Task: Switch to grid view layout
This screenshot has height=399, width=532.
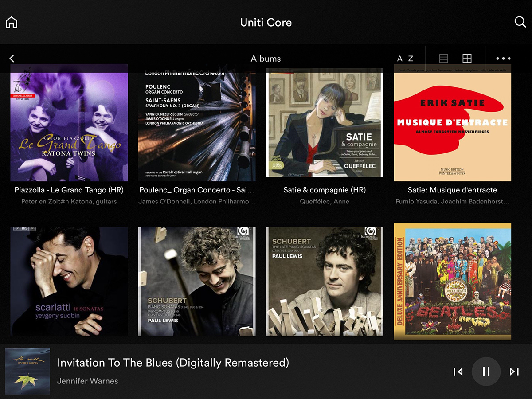Action: tap(467, 59)
